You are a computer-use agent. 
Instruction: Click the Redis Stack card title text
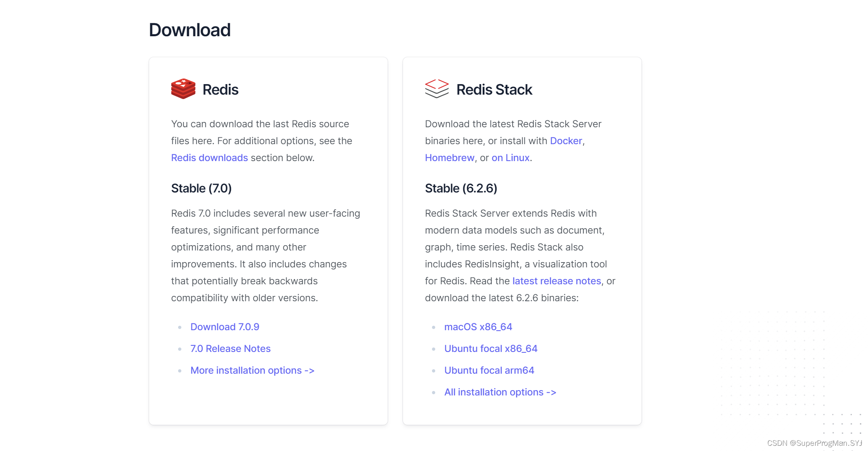click(x=494, y=90)
